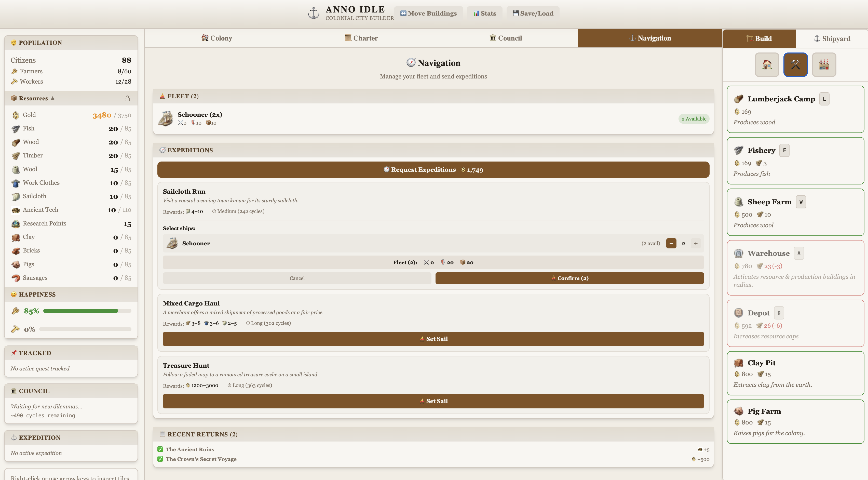Set Sail on Treasure Hunt expedition
The image size is (868, 480).
pyautogui.click(x=433, y=401)
